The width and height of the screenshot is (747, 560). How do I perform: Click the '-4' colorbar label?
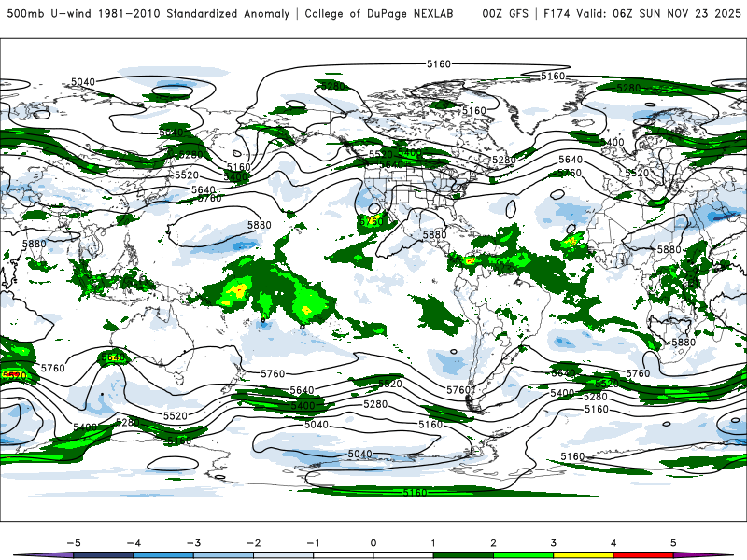tap(134, 543)
